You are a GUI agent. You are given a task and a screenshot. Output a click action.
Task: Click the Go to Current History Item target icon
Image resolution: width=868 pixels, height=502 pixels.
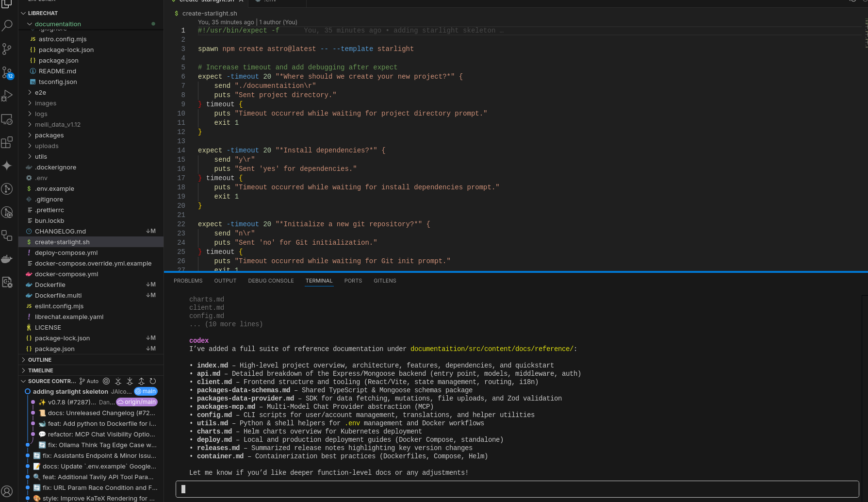[x=106, y=381]
